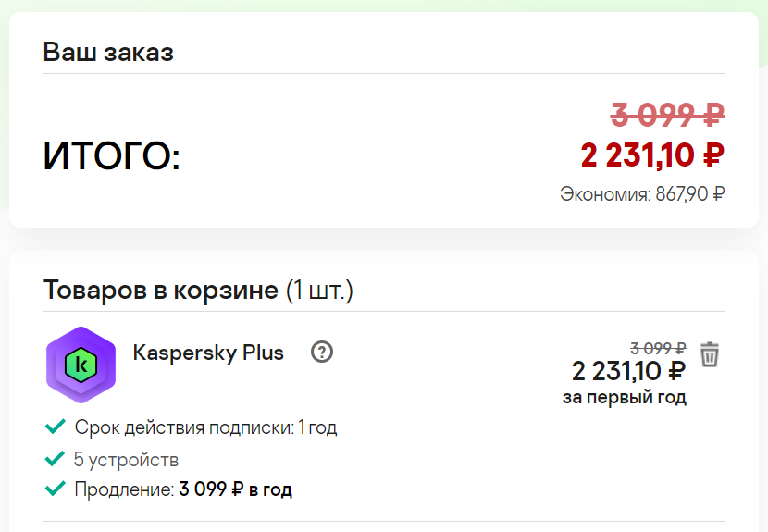Screen dimensions: 768x532
Task: Remove Kaspersky Plus with the trash icon
Action: (x=709, y=354)
